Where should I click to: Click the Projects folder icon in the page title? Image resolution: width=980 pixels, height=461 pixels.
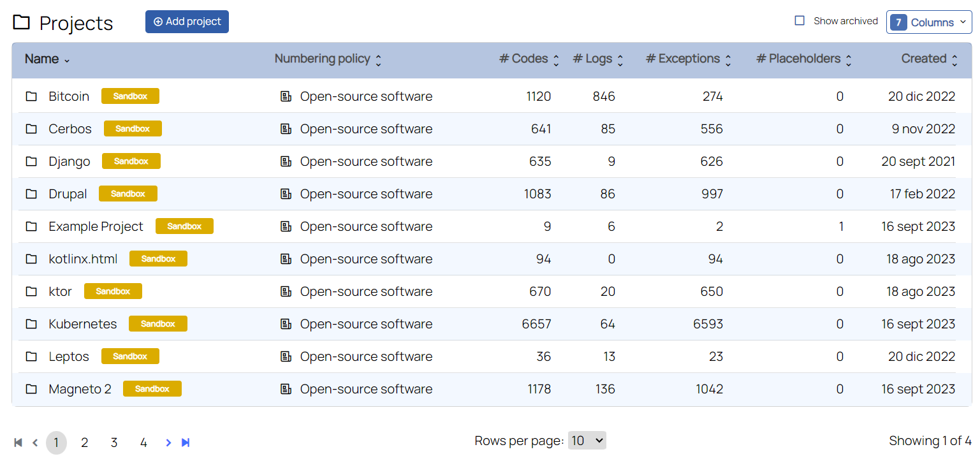click(22, 22)
